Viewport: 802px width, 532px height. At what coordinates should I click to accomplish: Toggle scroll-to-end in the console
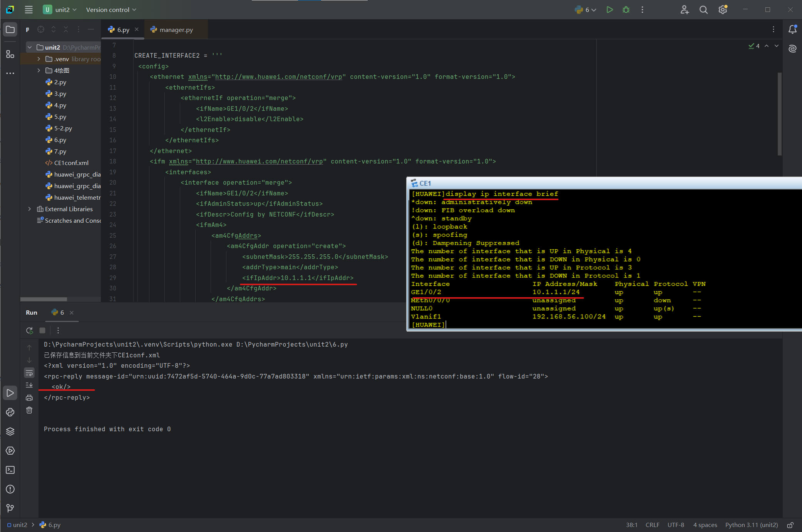(x=29, y=385)
